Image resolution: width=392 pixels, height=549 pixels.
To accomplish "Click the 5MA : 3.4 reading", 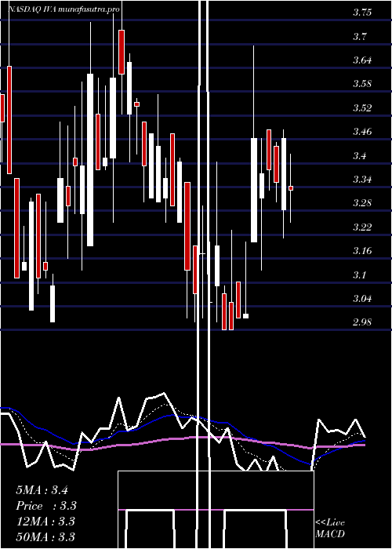I will pos(42,490).
